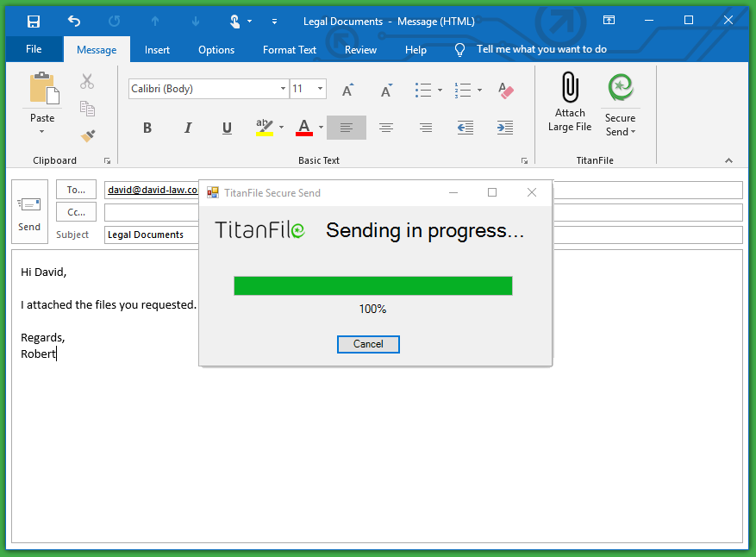
Task: Click the david@david-law recipient address
Action: (x=153, y=190)
